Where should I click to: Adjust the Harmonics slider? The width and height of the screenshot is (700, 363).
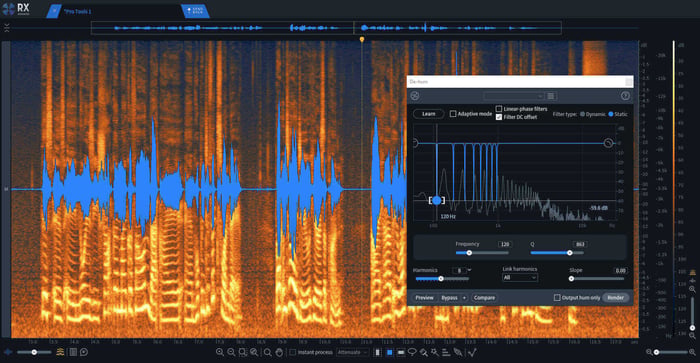coord(441,279)
